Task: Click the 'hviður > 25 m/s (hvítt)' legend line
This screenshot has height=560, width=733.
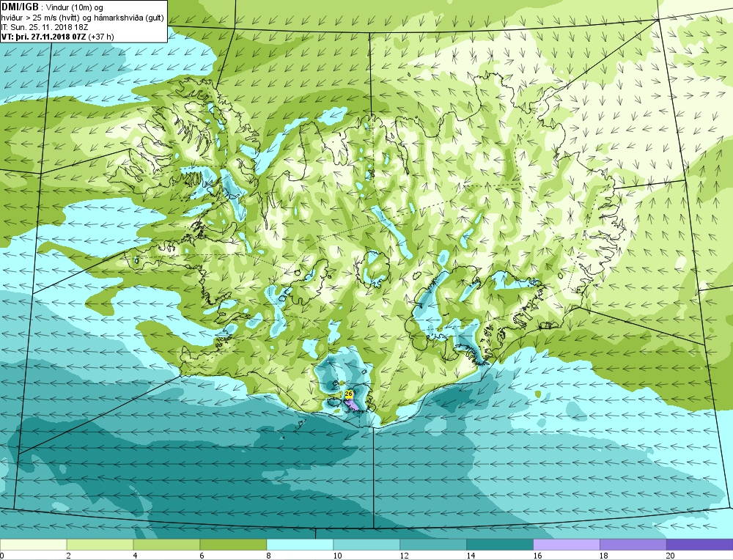Action: (x=40, y=18)
